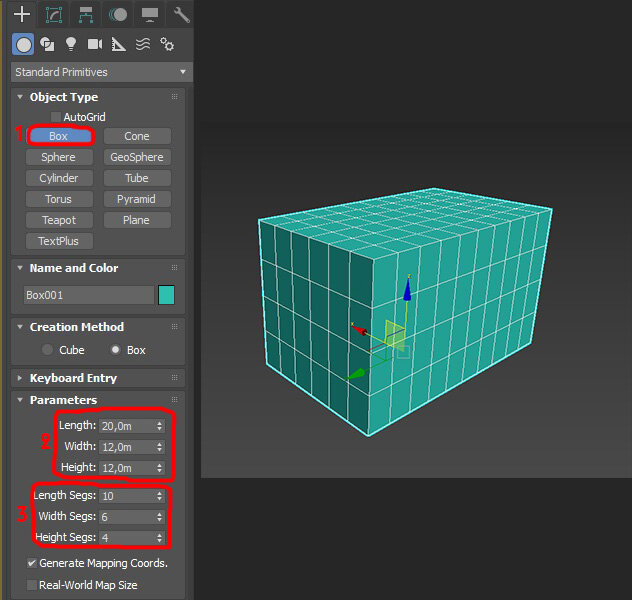Click the green Y-axis gizmo arrow
Image resolution: width=632 pixels, height=600 pixels.
point(356,375)
